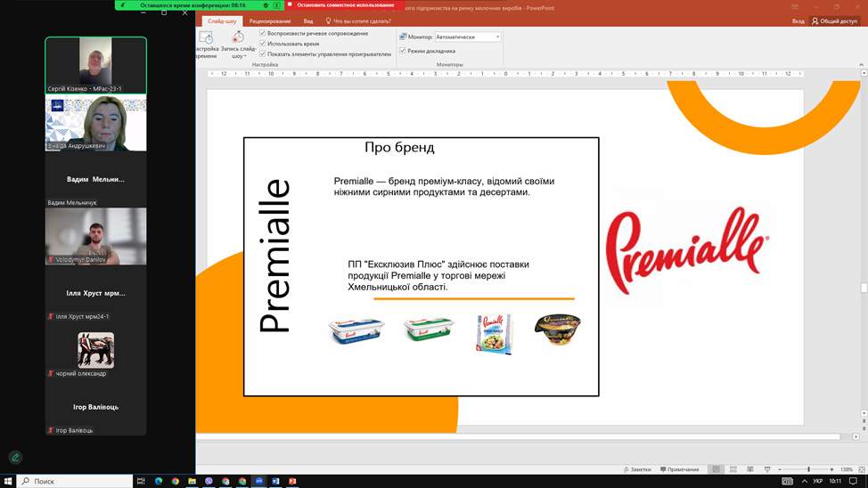The image size is (868, 488).
Task: Click the horizontal scrollbar right arrow
Action: tap(856, 436)
